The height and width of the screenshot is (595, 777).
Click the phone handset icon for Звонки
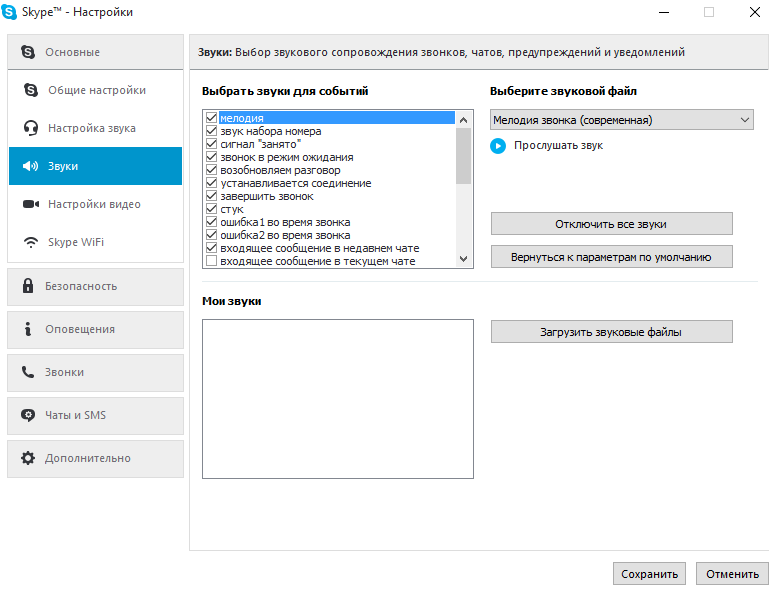(28, 372)
